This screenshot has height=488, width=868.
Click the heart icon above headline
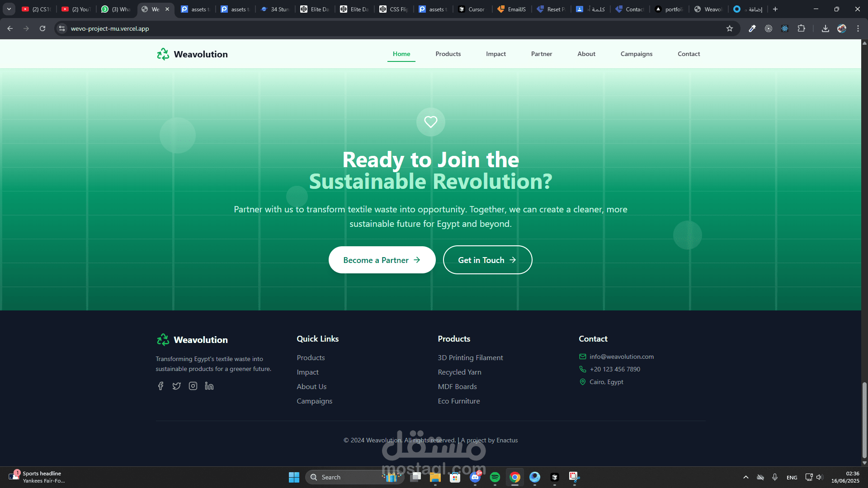431,122
